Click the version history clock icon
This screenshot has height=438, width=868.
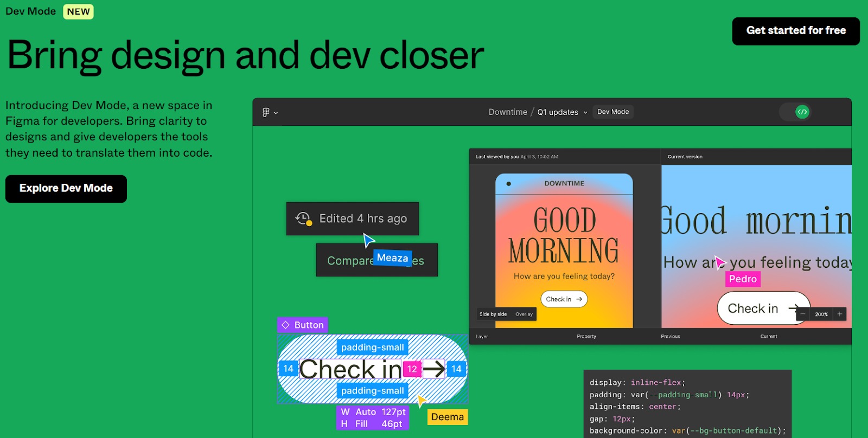pos(303,218)
